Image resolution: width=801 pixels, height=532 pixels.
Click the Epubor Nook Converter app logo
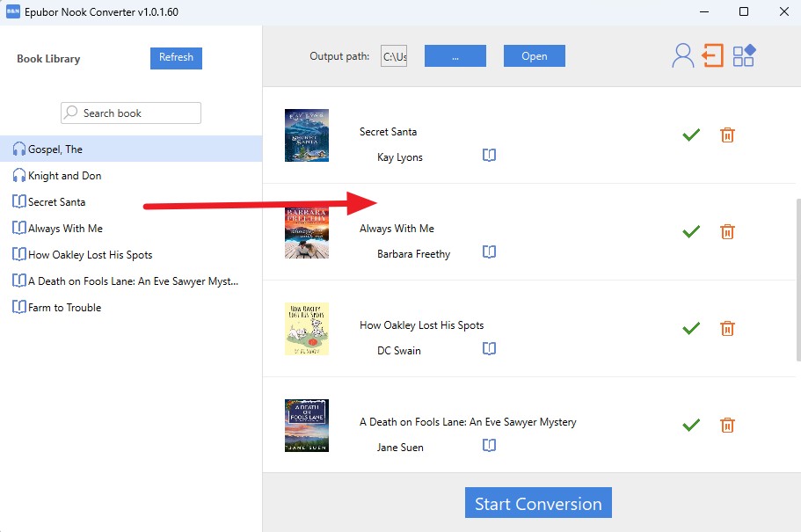[x=13, y=11]
